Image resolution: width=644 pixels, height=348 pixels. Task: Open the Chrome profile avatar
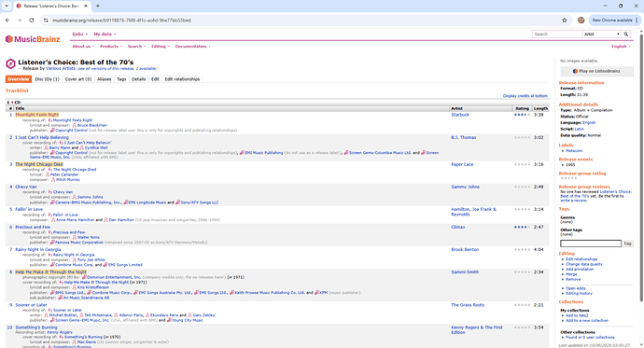click(581, 21)
